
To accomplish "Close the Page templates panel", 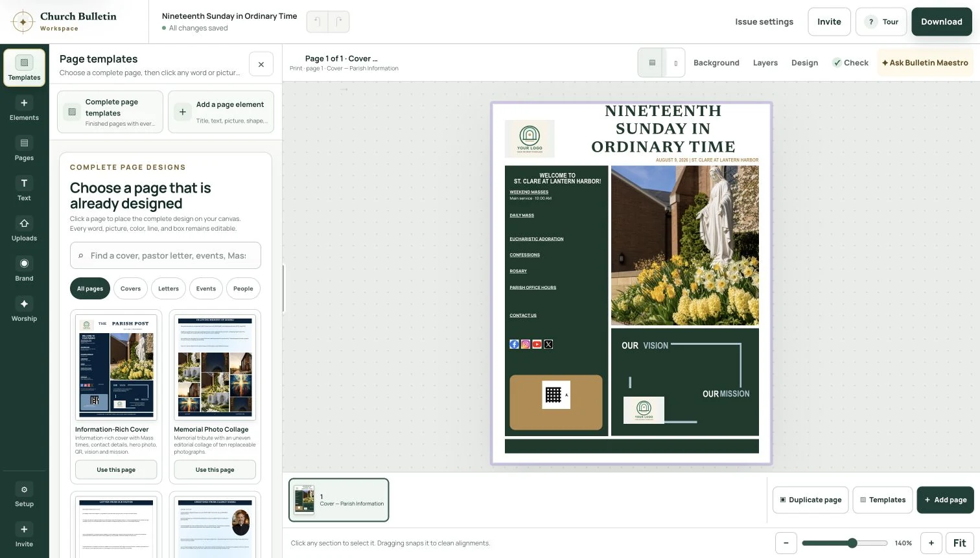I will 261,64.
